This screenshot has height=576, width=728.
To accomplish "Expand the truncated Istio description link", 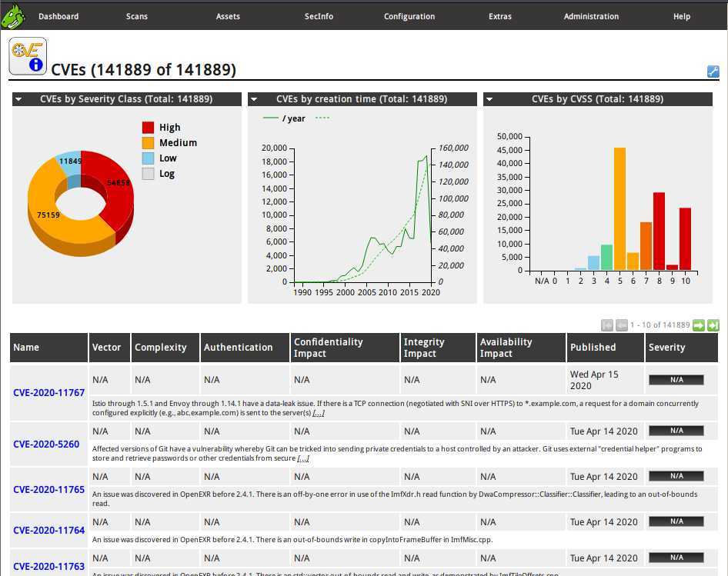I will tap(319, 413).
